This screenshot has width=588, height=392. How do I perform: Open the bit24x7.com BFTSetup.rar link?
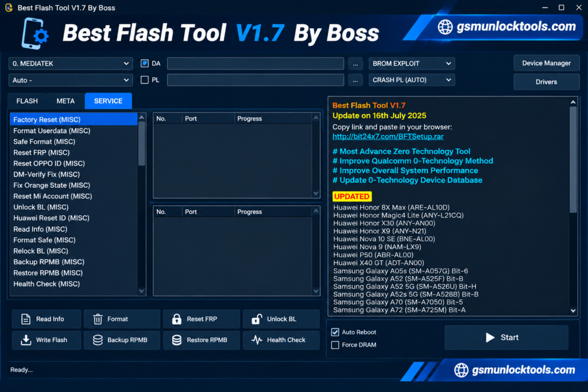tap(388, 137)
